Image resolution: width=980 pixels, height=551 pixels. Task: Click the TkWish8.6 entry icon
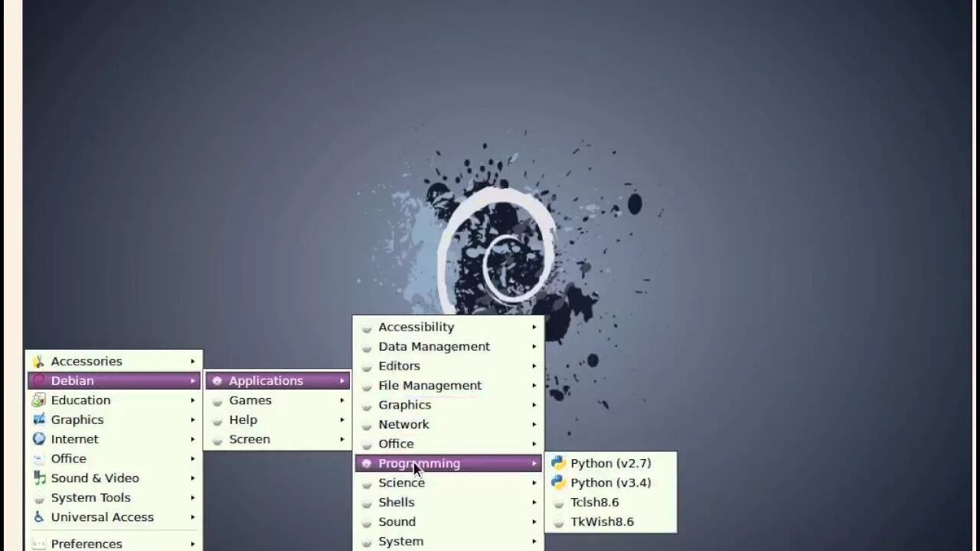pyautogui.click(x=558, y=522)
